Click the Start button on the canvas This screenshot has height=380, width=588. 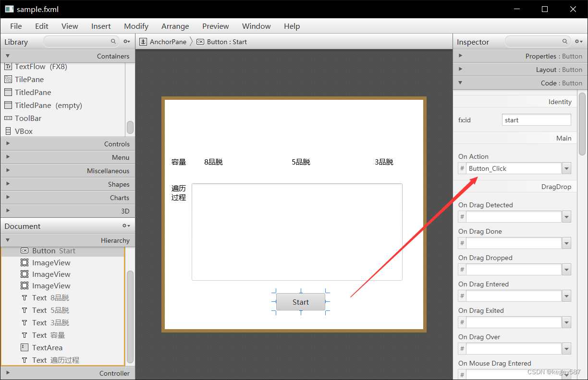coord(300,302)
